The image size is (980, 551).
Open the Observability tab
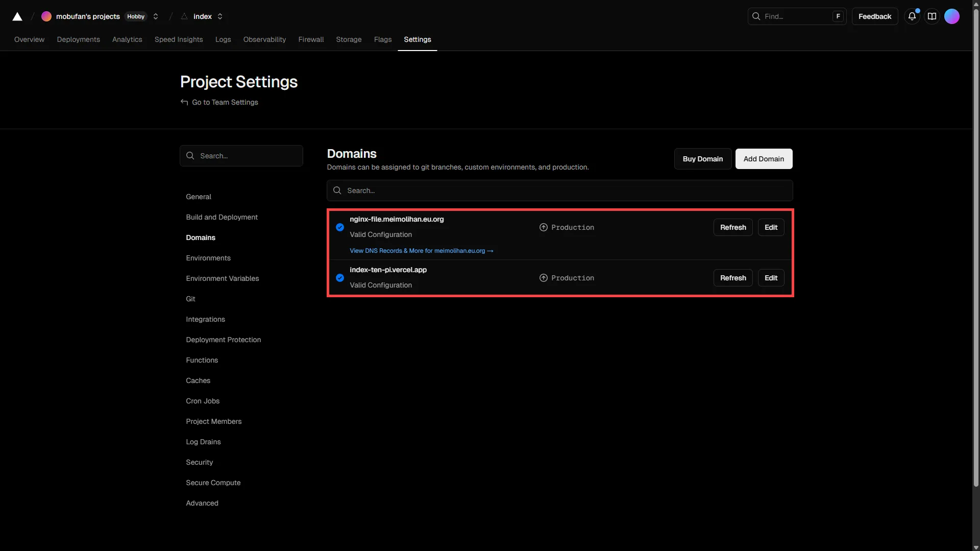(264, 39)
